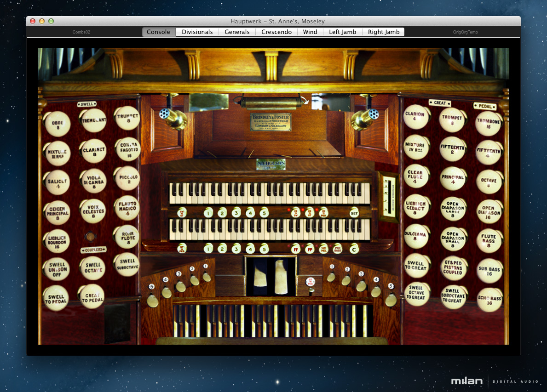Activate piston 3 below the upper keyboard
547x392 pixels.
click(236, 213)
